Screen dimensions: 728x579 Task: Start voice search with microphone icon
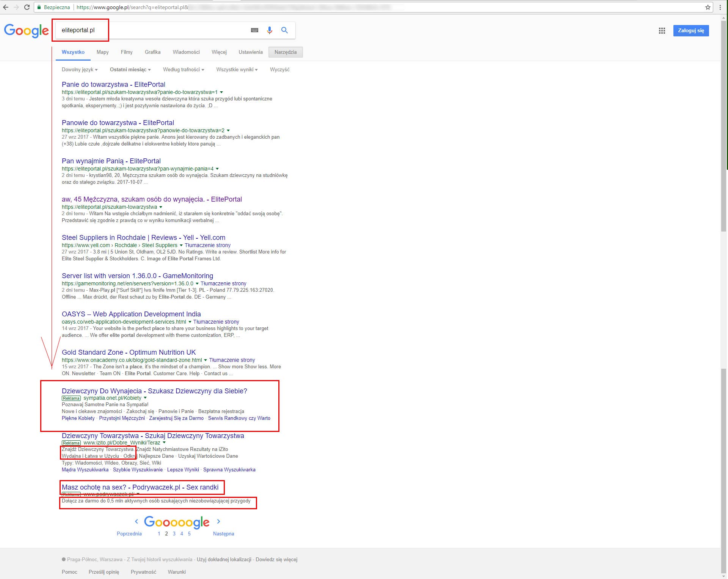point(270,30)
